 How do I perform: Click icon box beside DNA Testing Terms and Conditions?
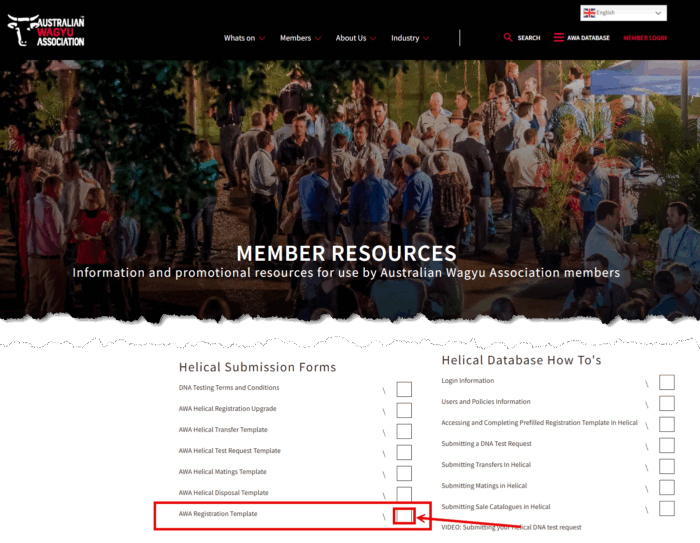(x=404, y=389)
